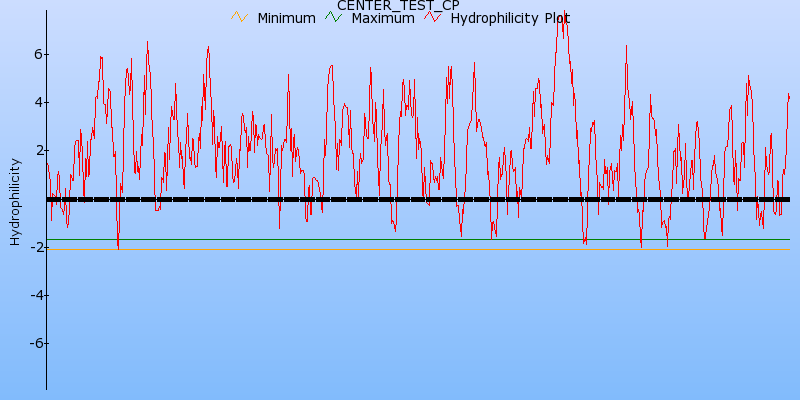800x400 pixels.
Task: Click the thick black zero baseline
Action: tap(418, 199)
